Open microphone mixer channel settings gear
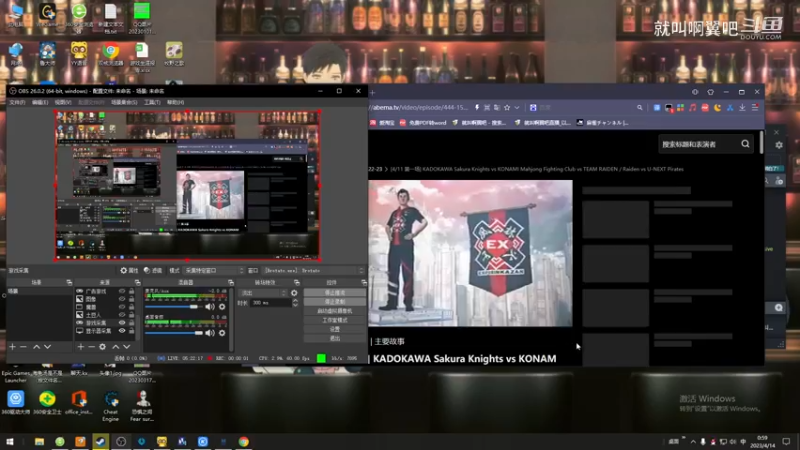800x450 pixels. coord(222,307)
